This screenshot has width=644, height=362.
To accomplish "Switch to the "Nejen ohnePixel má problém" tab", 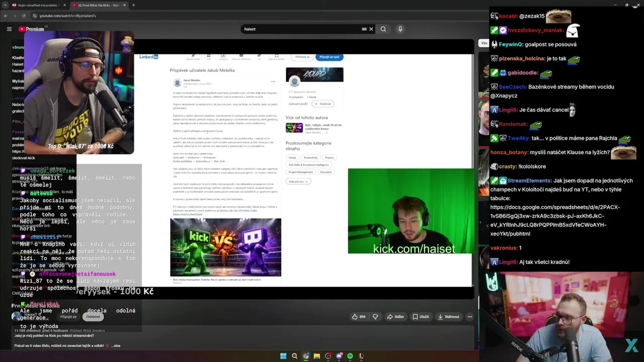I will (38, 5).
